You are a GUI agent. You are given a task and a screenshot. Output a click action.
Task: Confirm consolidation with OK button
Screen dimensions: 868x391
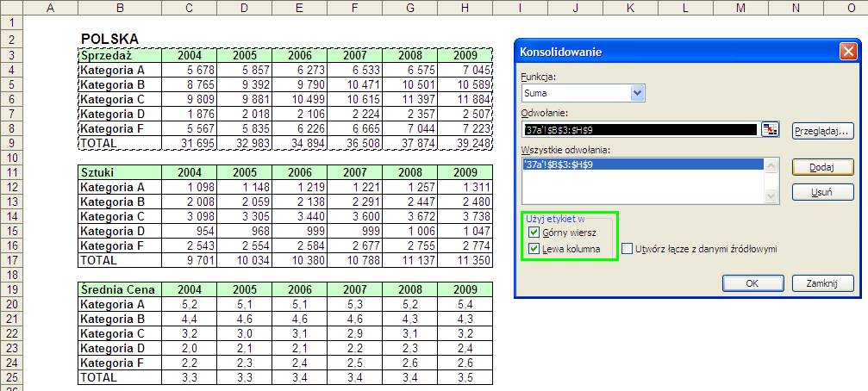coord(752,283)
